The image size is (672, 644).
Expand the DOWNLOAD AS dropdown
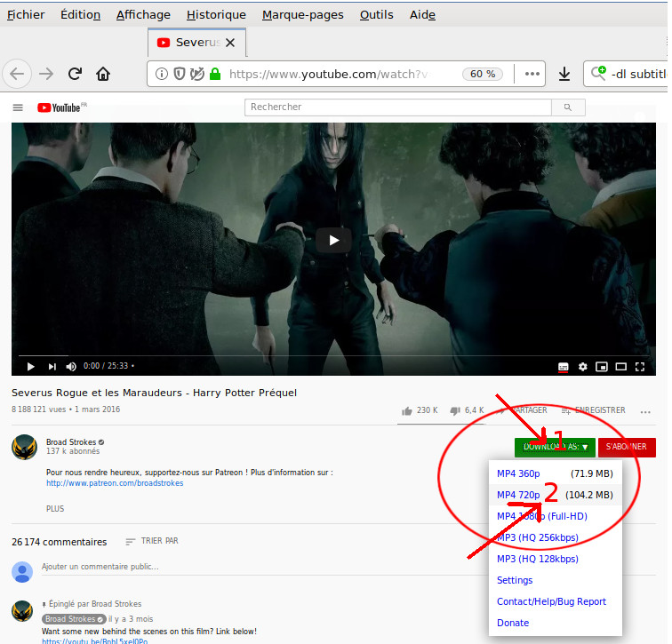555,447
